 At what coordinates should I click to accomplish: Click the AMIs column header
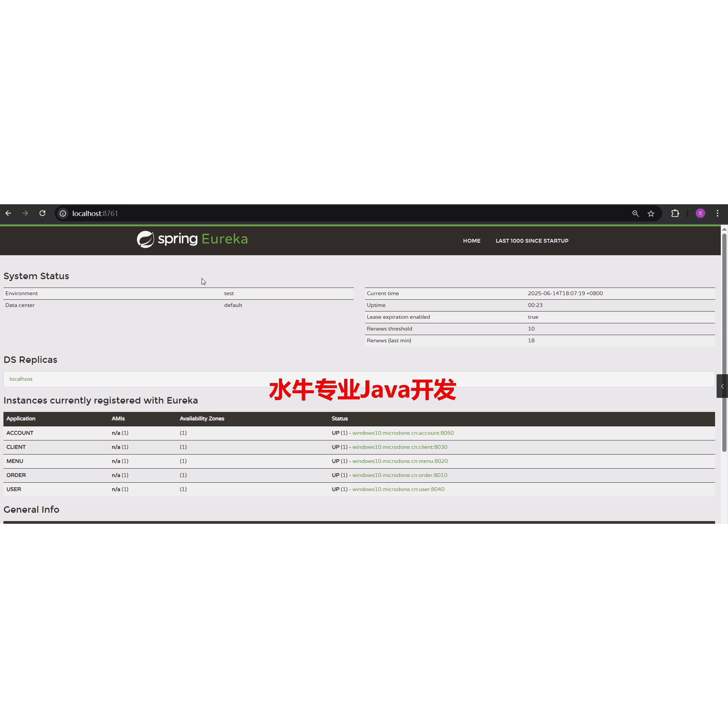tap(118, 418)
